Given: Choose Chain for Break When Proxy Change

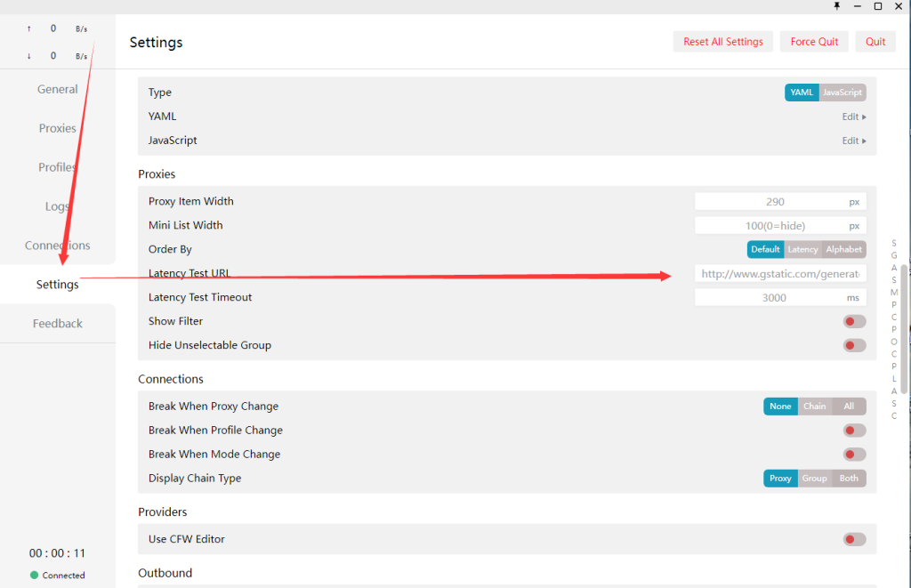Looking at the screenshot, I should click(x=815, y=407).
